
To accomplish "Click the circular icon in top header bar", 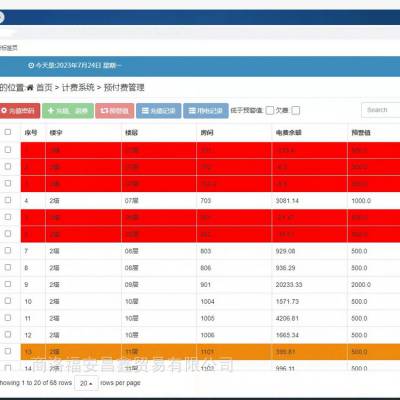I will click(x=1, y=17).
